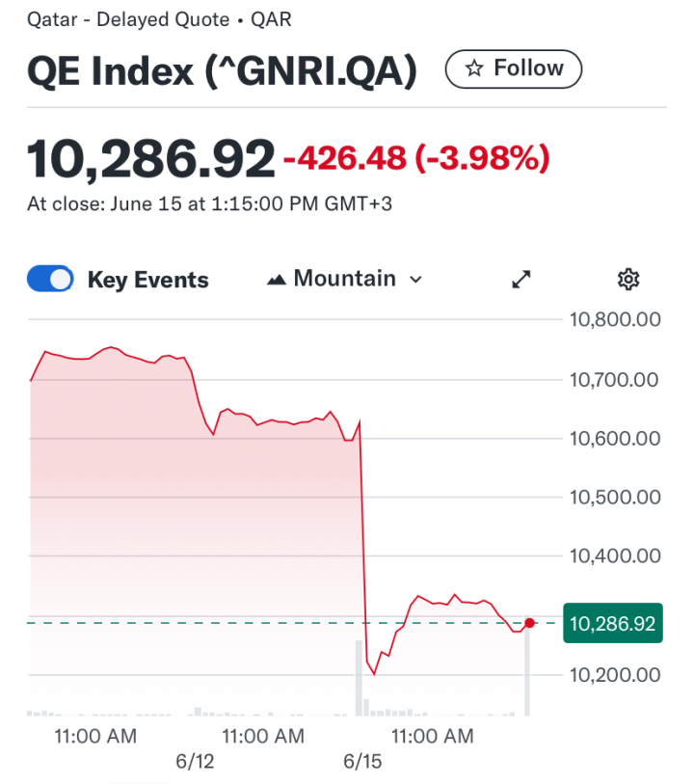694x784 pixels.
Task: Click the -426.48 (-3.98%) price change
Action: (416, 158)
